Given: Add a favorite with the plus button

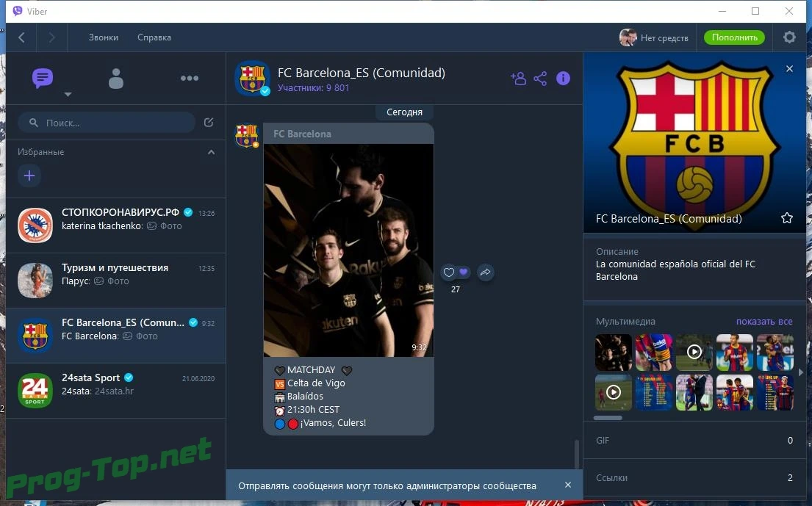Looking at the screenshot, I should click(29, 176).
